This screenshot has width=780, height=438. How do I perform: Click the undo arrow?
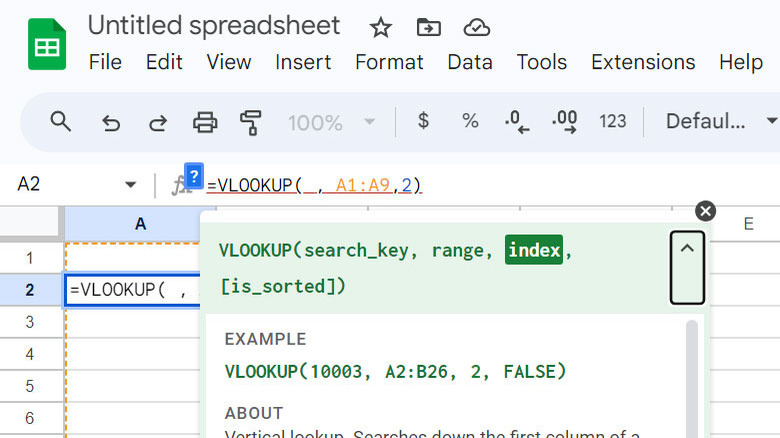pos(111,122)
